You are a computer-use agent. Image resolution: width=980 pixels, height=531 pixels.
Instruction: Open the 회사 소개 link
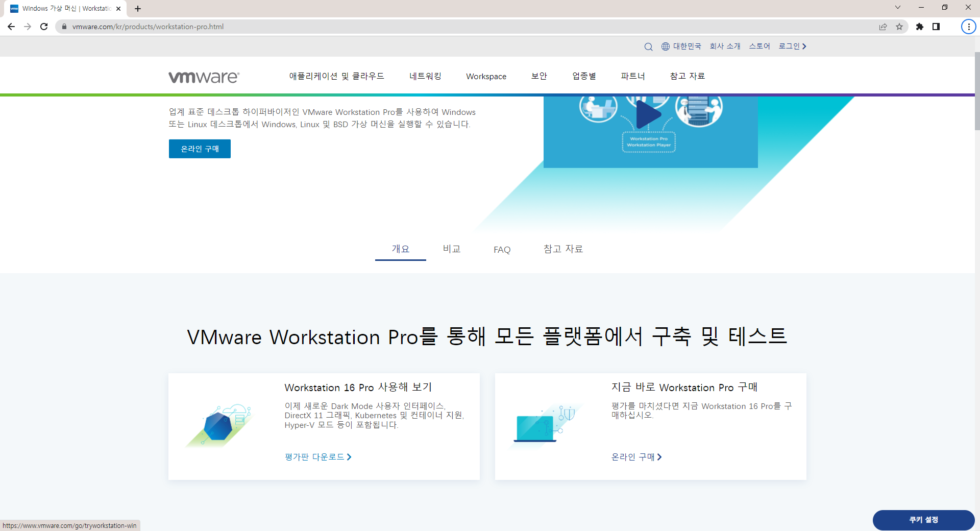pyautogui.click(x=725, y=46)
